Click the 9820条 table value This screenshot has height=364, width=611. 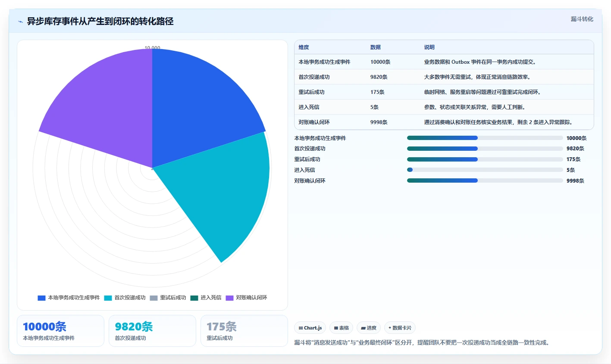[x=379, y=77]
